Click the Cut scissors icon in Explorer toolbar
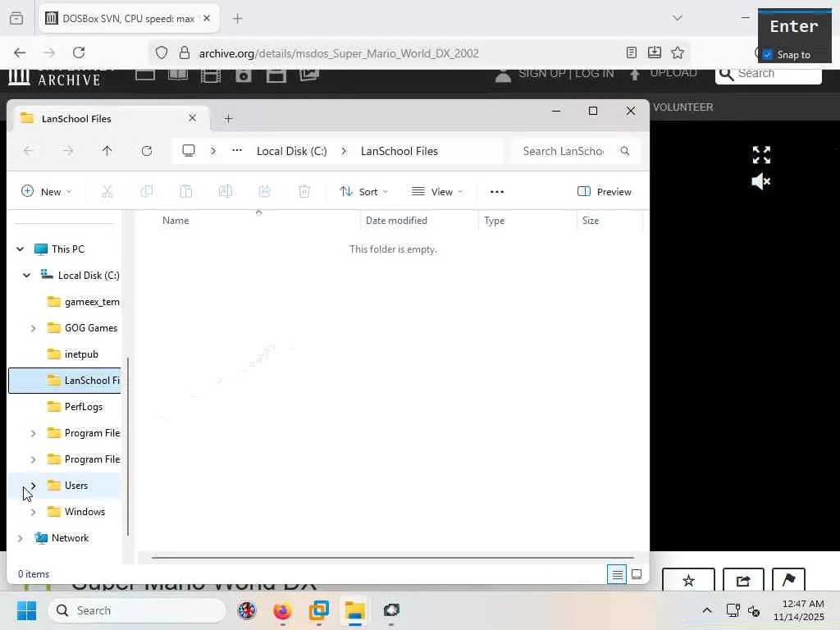 coord(107,191)
